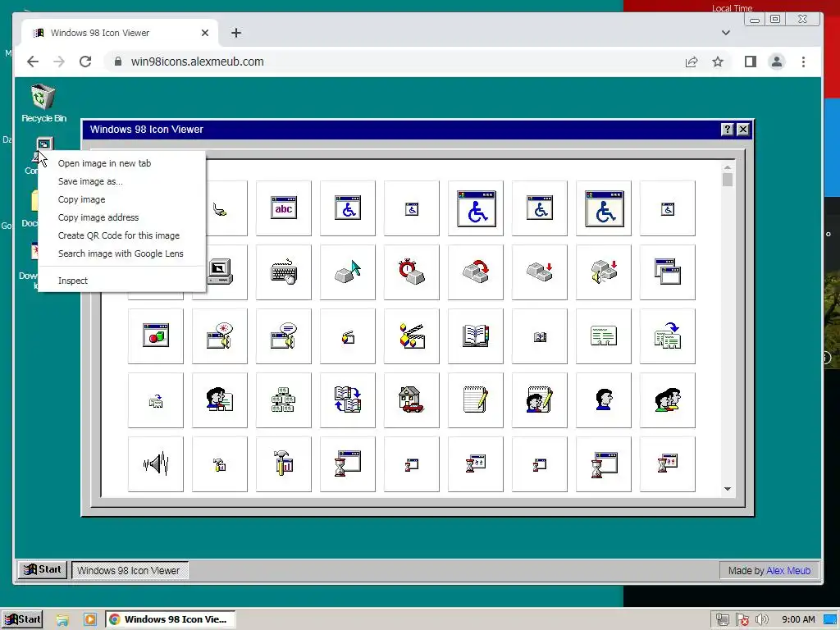Image resolution: width=840 pixels, height=630 pixels.
Task: Click 'Inspect' in the context menu
Action: pos(121,281)
